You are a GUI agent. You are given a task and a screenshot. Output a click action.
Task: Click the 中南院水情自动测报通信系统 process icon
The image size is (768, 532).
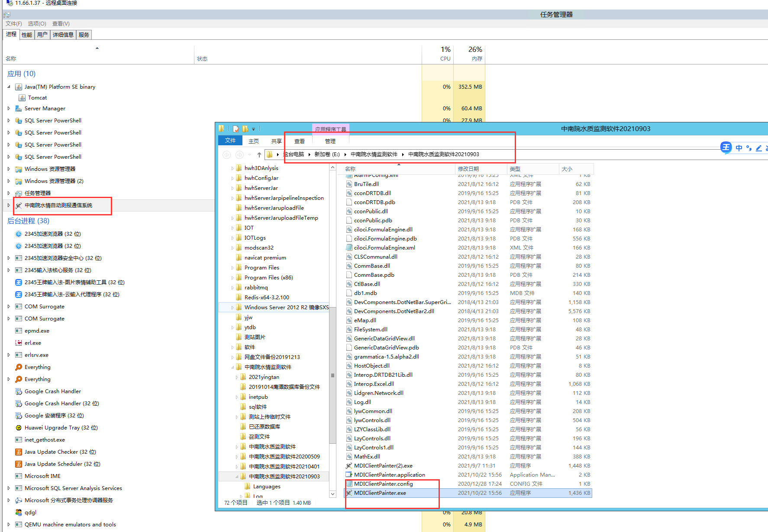coord(19,205)
